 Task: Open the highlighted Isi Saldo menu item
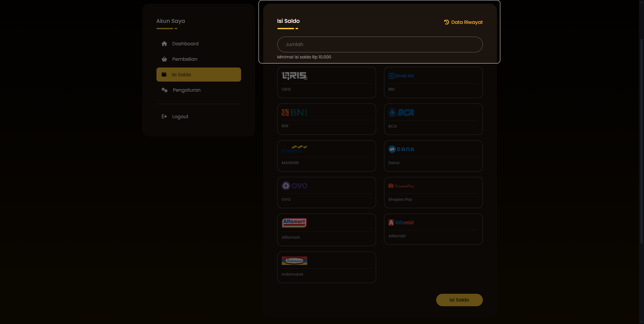click(x=199, y=75)
